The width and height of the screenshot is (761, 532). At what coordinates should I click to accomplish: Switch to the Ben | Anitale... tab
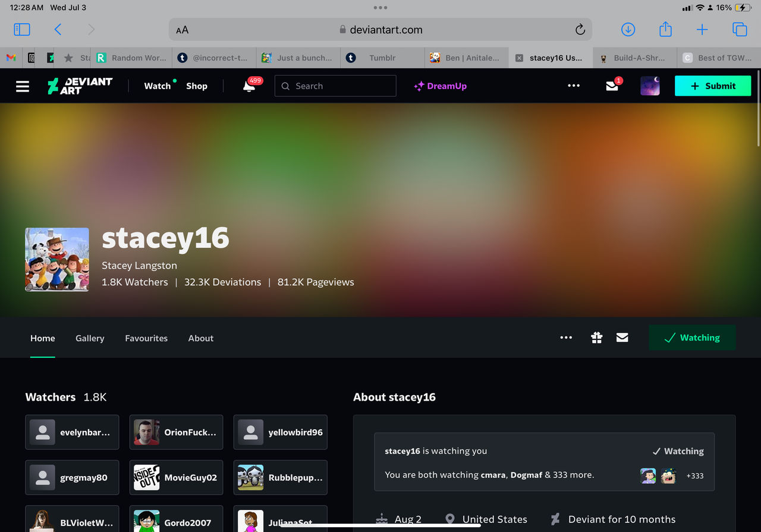click(x=467, y=58)
